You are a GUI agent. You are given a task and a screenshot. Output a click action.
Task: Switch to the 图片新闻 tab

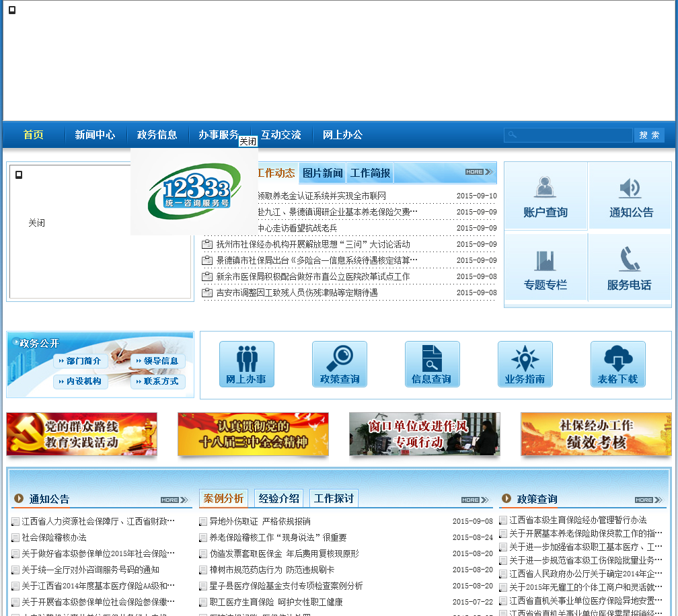coord(323,174)
